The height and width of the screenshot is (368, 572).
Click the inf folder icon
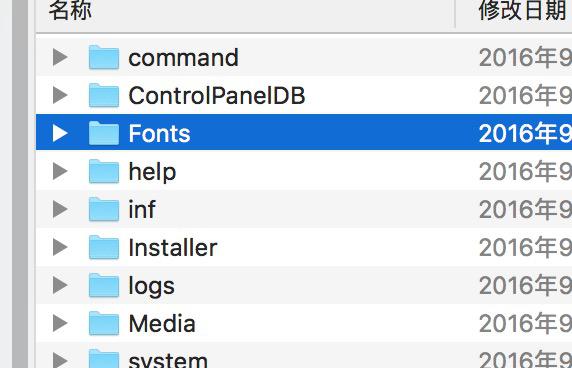[104, 209]
